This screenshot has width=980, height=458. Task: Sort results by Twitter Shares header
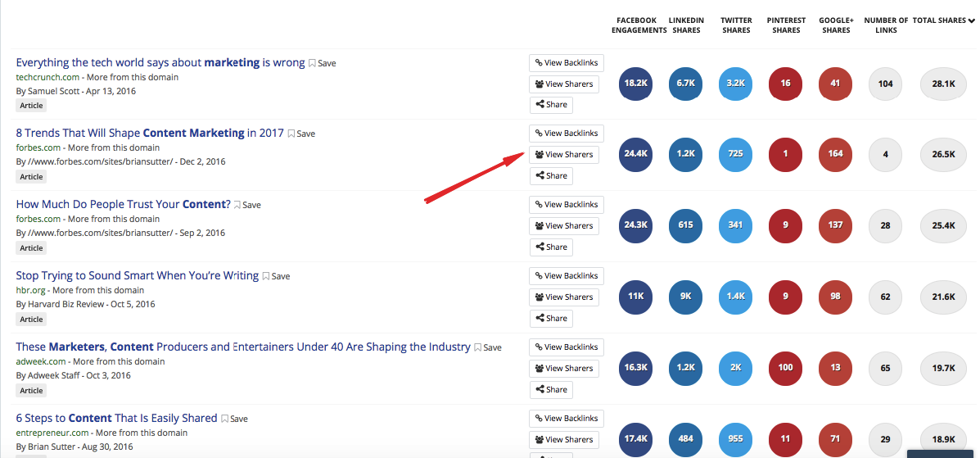(x=736, y=25)
